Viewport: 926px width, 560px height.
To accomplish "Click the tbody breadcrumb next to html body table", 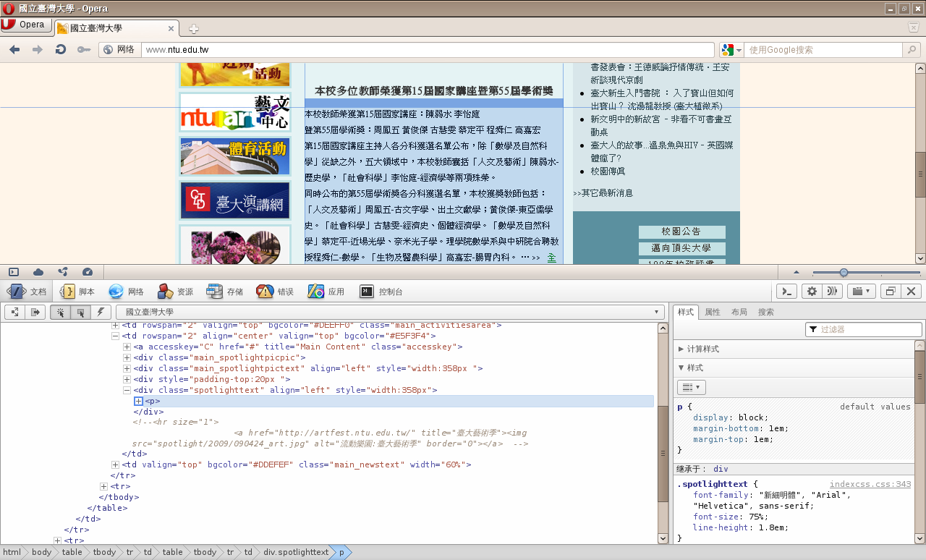I will 105,552.
